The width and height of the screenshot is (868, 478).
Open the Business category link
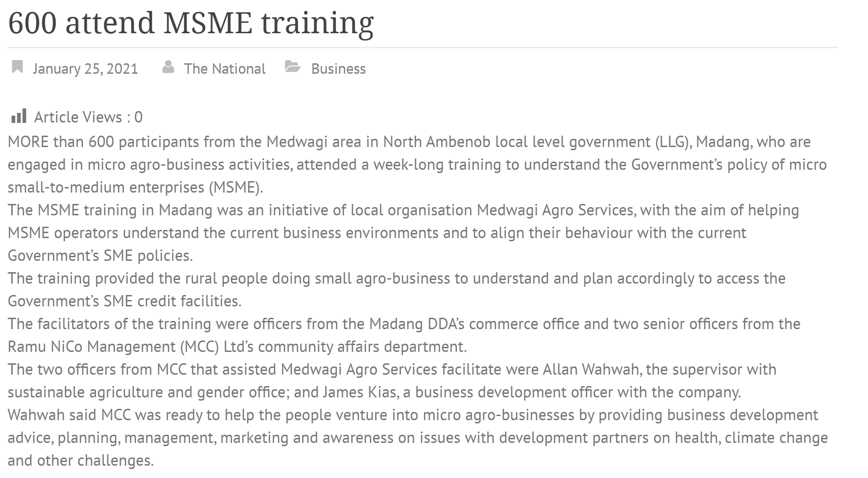pyautogui.click(x=338, y=69)
